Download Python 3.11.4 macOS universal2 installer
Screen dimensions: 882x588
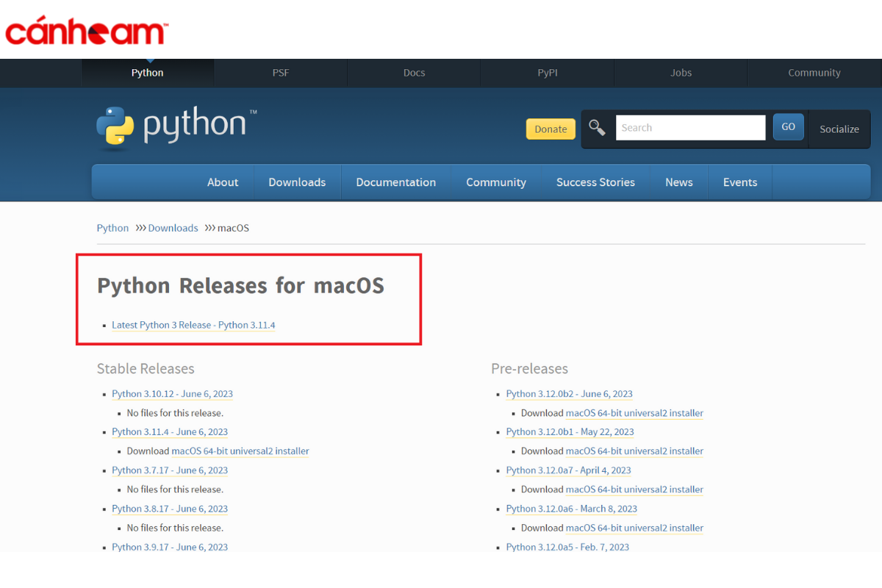coord(240,451)
